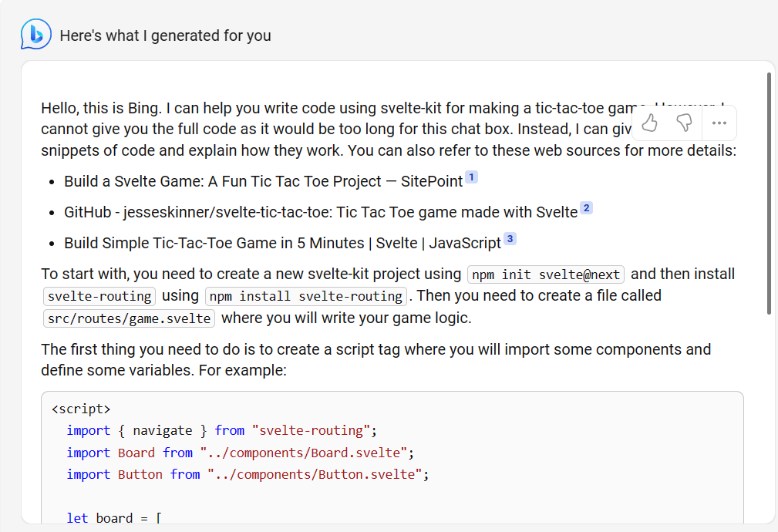Click the 'npm install svelte-routing' inline code
The width and height of the screenshot is (778, 532).
306,296
